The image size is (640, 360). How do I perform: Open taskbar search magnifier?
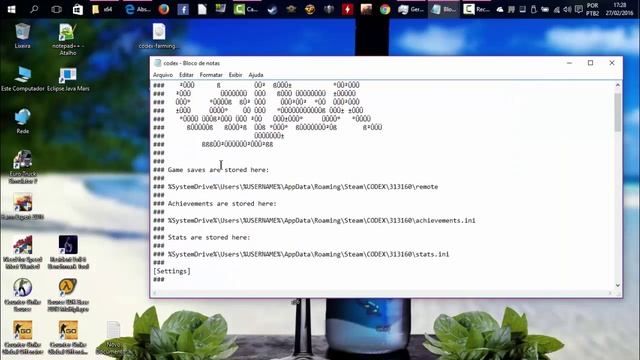coord(34,9)
